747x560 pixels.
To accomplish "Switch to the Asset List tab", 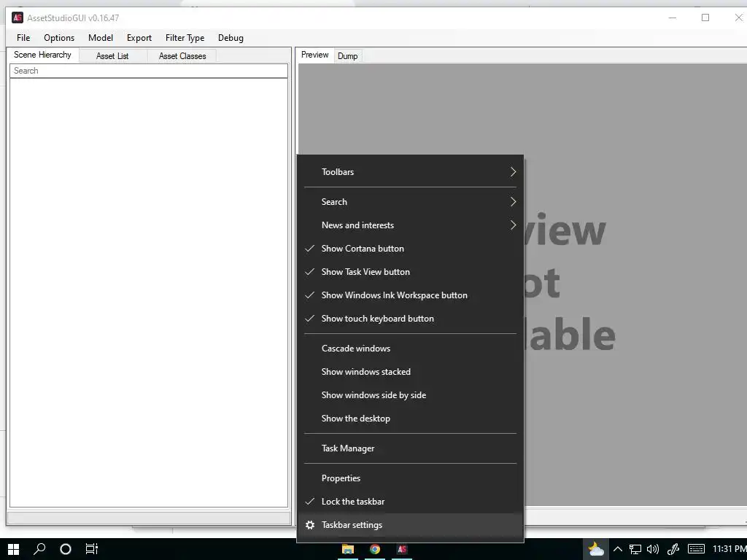I will tap(112, 56).
